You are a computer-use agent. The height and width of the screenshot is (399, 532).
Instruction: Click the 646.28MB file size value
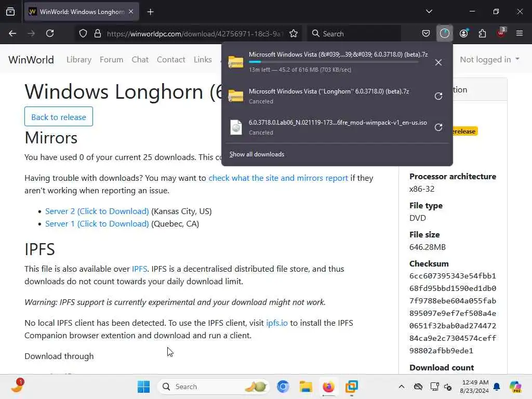pos(428,247)
